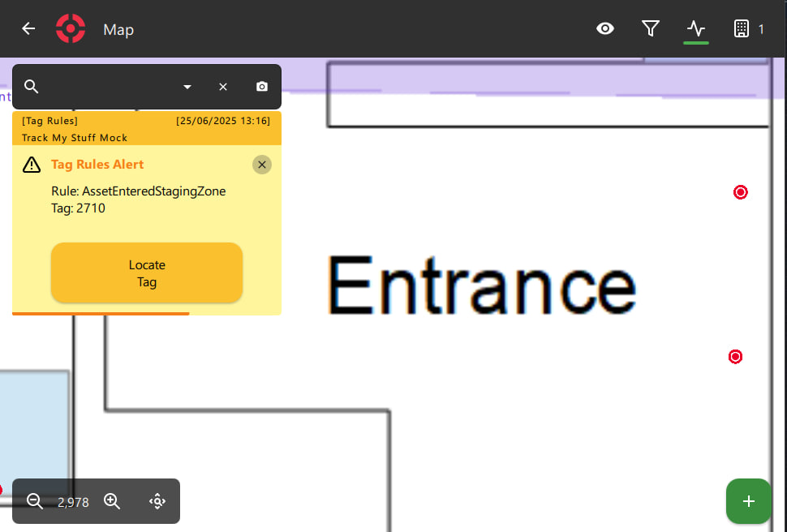The height and width of the screenshot is (532, 787).
Task: Zoom in with the plus magnifier
Action: [x=111, y=501]
